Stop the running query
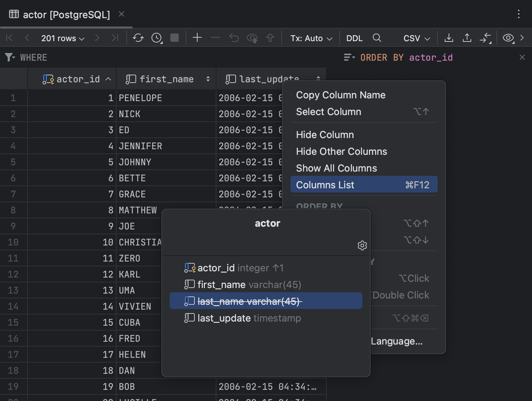This screenshot has width=532, height=401. pos(175,38)
